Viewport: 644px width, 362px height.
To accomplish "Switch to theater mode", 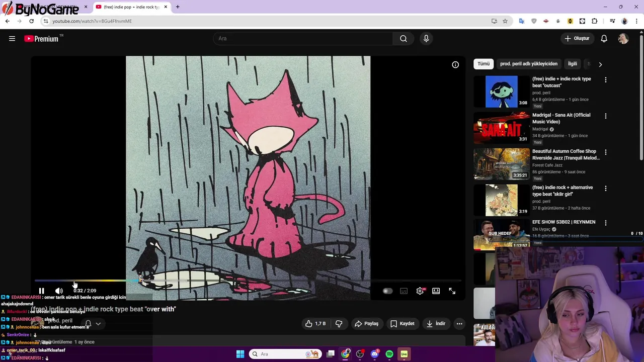I will coord(436,291).
